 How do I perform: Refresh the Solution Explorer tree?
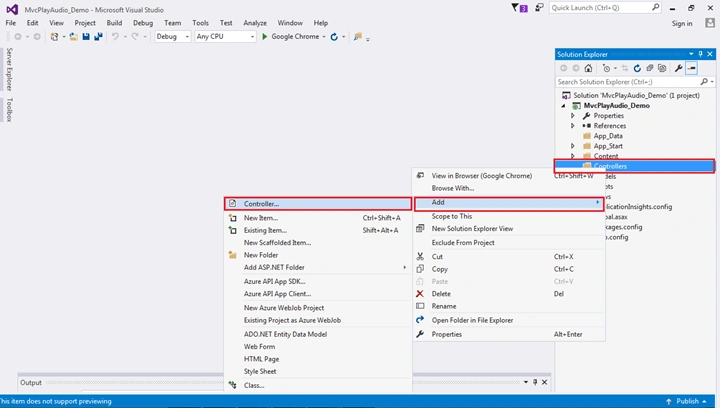(x=637, y=68)
